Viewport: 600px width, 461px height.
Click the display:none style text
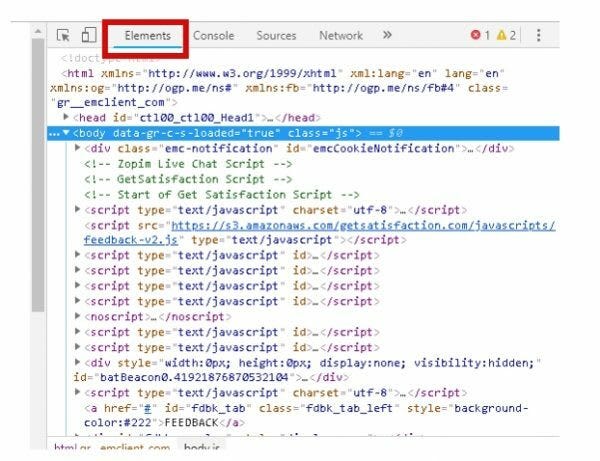[362, 363]
